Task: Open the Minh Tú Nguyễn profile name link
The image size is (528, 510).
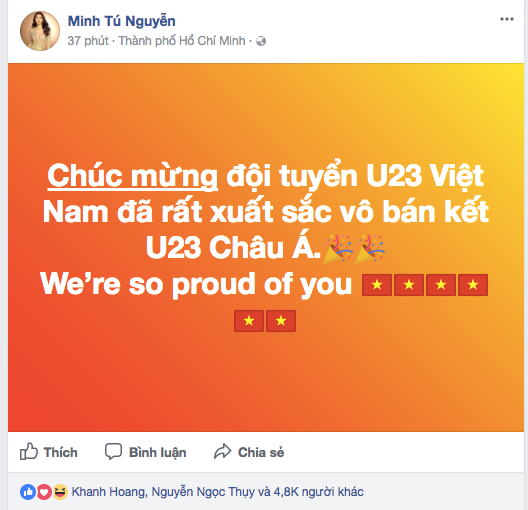Action: point(122,21)
